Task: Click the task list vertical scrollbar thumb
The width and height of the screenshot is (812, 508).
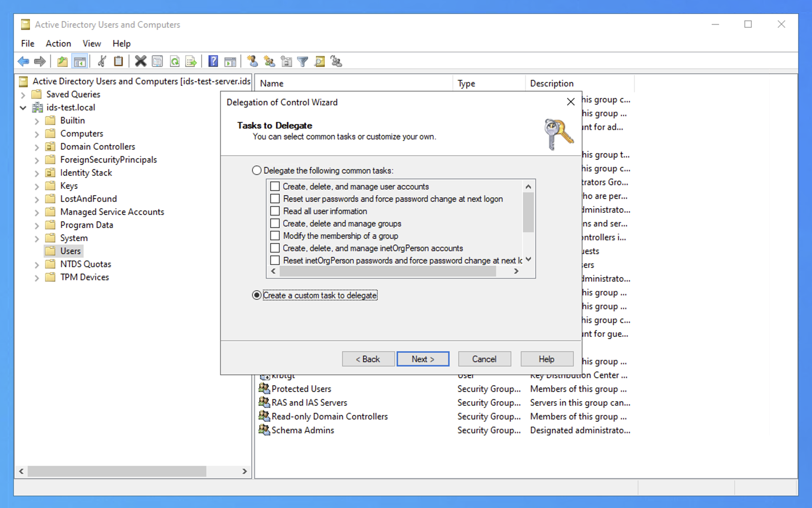Action: [528, 212]
